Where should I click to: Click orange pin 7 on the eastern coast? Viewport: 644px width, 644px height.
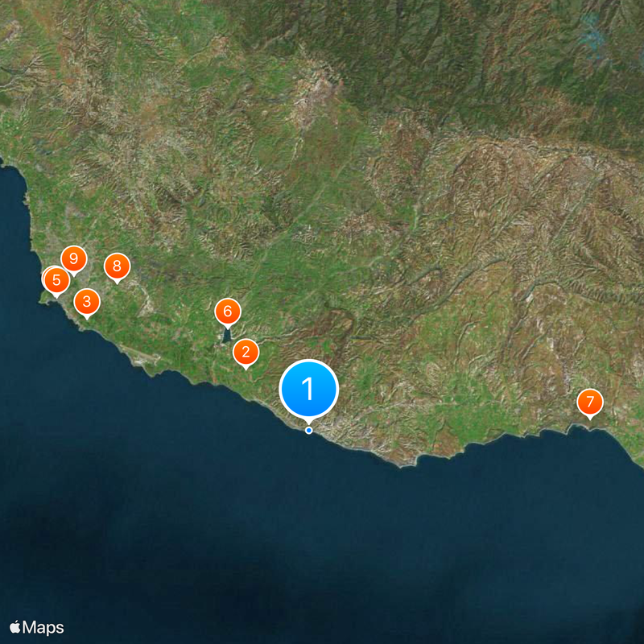click(590, 402)
